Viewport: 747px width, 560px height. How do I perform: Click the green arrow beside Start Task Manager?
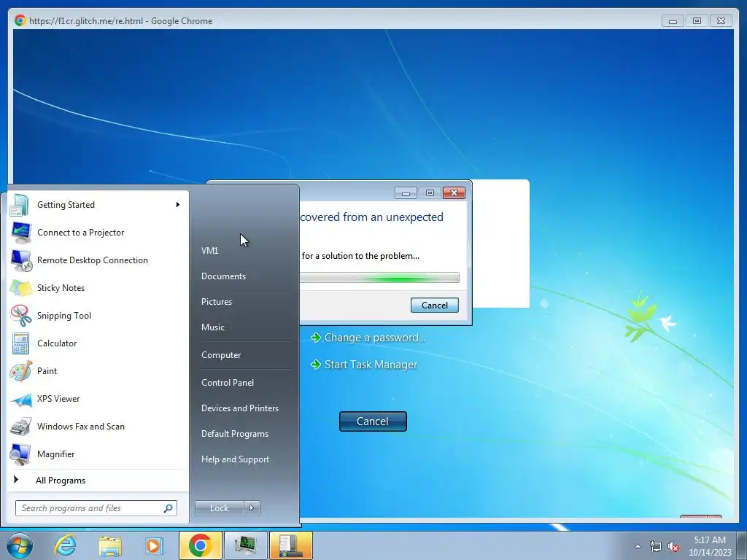pos(315,365)
